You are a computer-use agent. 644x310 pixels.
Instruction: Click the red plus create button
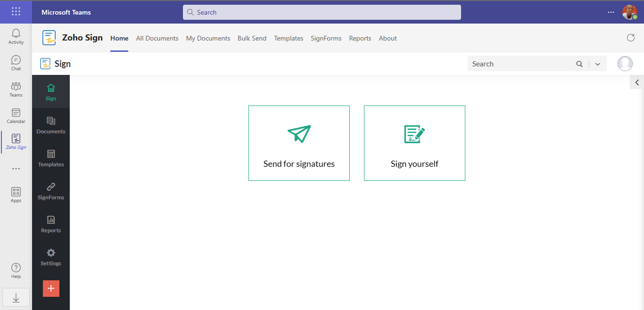click(51, 288)
